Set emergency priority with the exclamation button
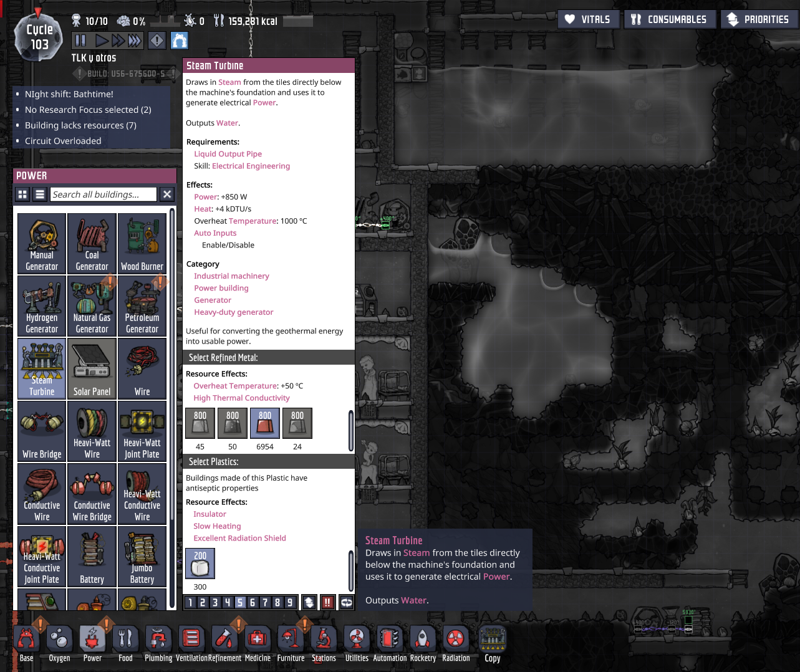 [x=327, y=602]
